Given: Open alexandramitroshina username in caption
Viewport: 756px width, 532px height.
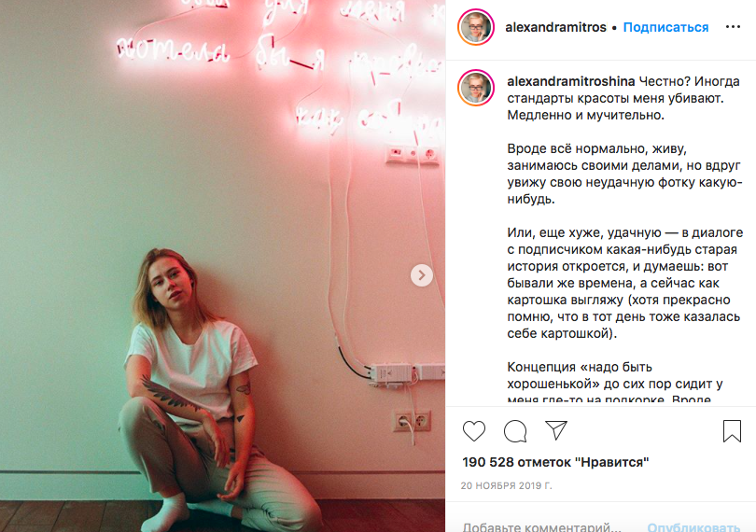Looking at the screenshot, I should [571, 81].
